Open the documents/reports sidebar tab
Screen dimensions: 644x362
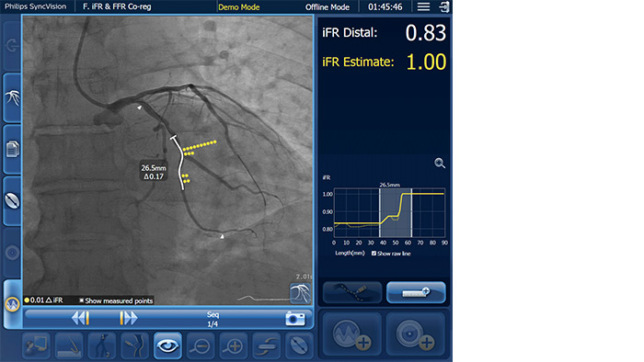pyautogui.click(x=12, y=149)
